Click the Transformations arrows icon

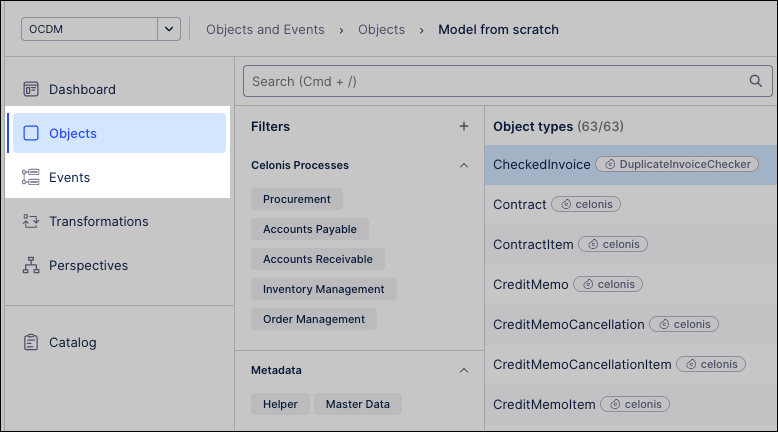tap(31, 221)
